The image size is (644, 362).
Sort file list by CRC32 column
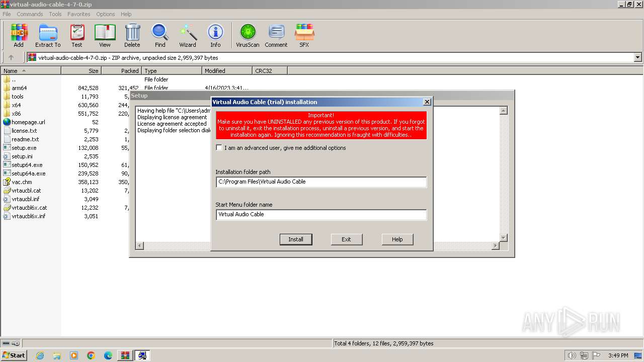(x=270, y=71)
